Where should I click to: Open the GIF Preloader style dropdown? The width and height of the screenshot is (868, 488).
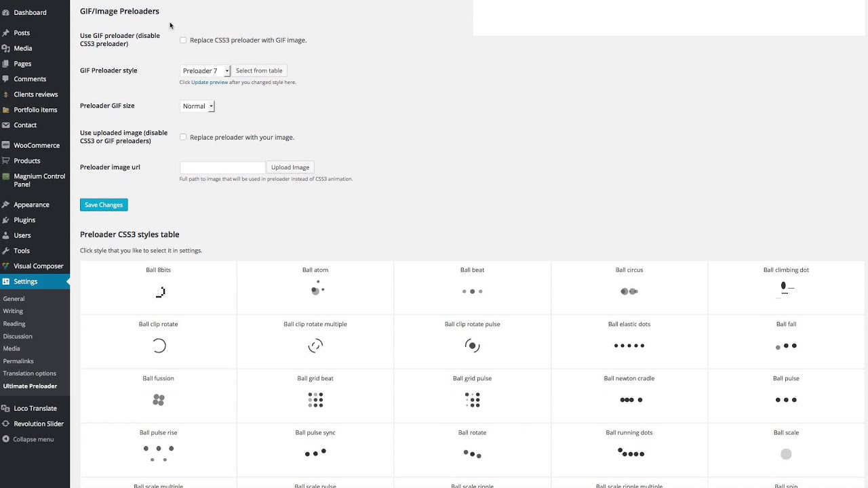tap(205, 70)
